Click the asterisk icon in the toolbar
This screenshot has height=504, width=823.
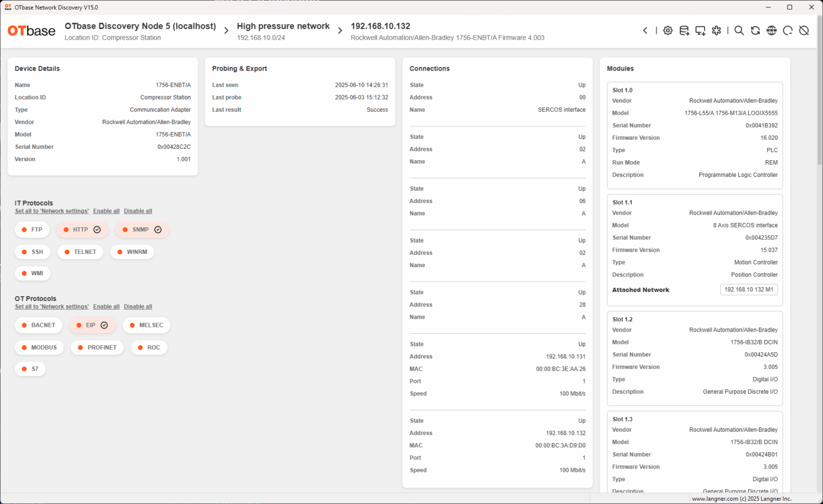(x=716, y=31)
